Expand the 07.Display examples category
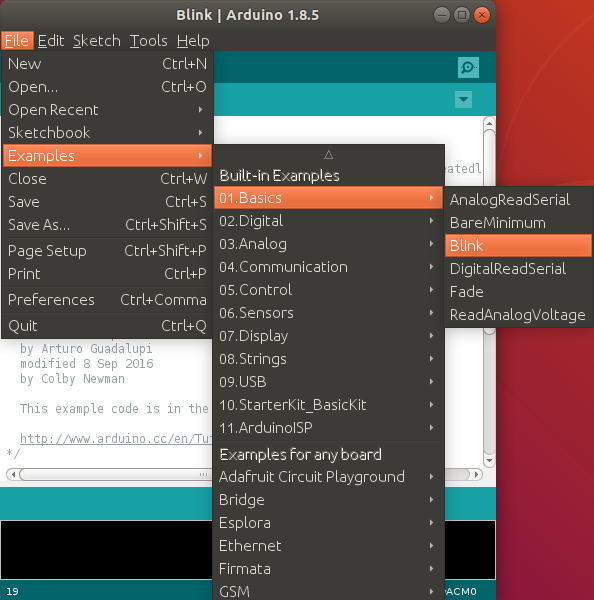This screenshot has width=594, height=600. pyautogui.click(x=328, y=336)
